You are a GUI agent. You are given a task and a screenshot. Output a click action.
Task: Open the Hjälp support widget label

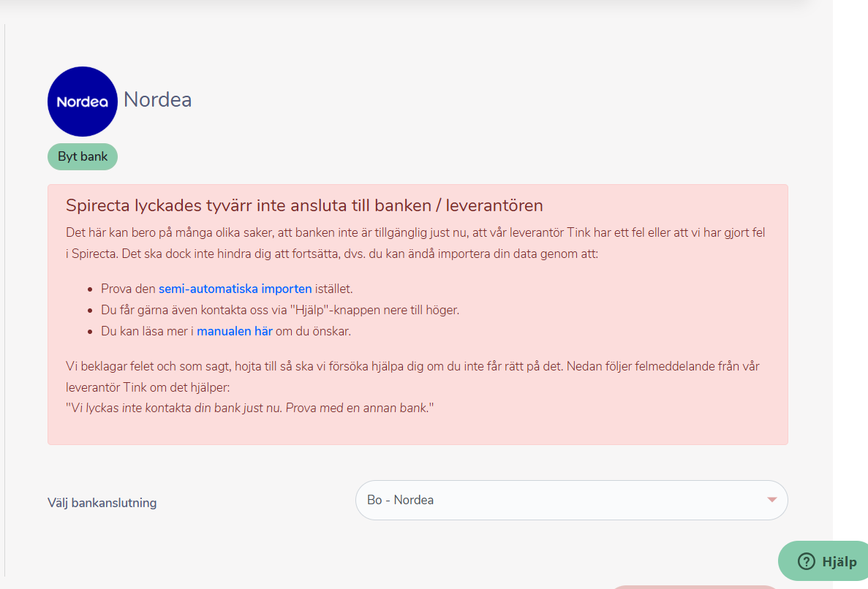[x=839, y=561]
